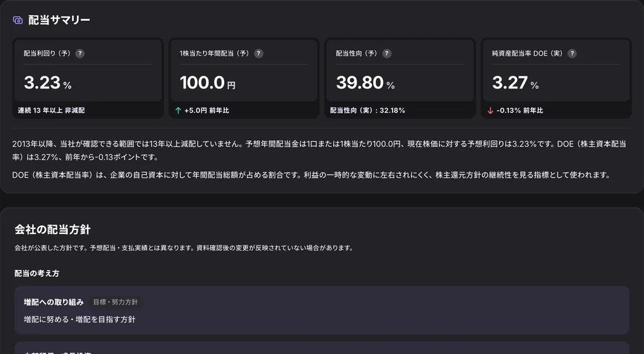Click the 増配に努める・増配を目指す方針 text
This screenshot has width=644, height=354.
(x=80, y=319)
